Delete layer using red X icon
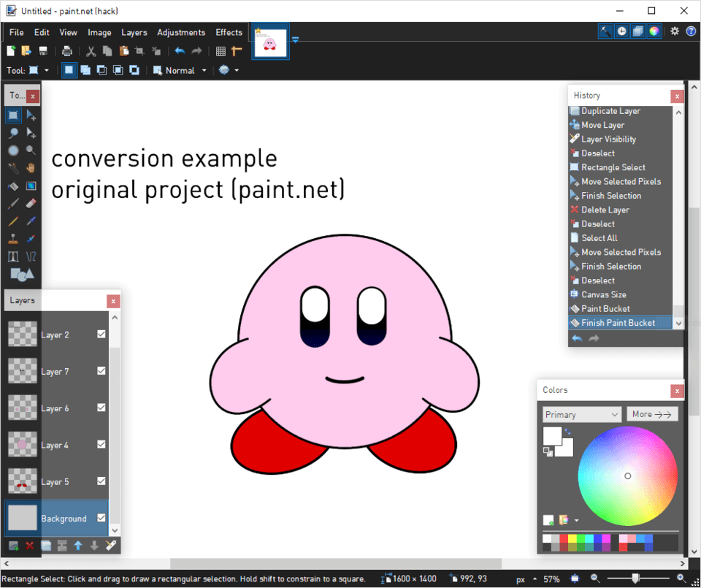The image size is (701, 588). point(30,546)
